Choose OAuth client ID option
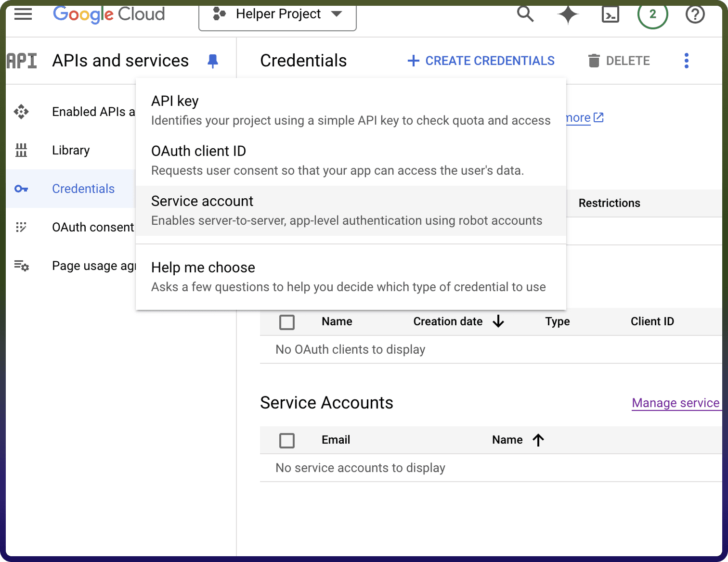The image size is (728, 562). [x=351, y=161]
